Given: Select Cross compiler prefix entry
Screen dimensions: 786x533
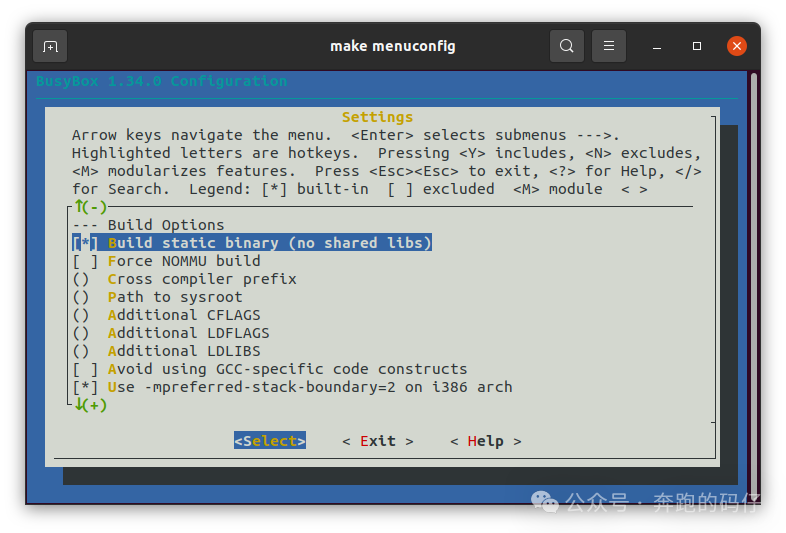Looking at the screenshot, I should coord(184,279).
